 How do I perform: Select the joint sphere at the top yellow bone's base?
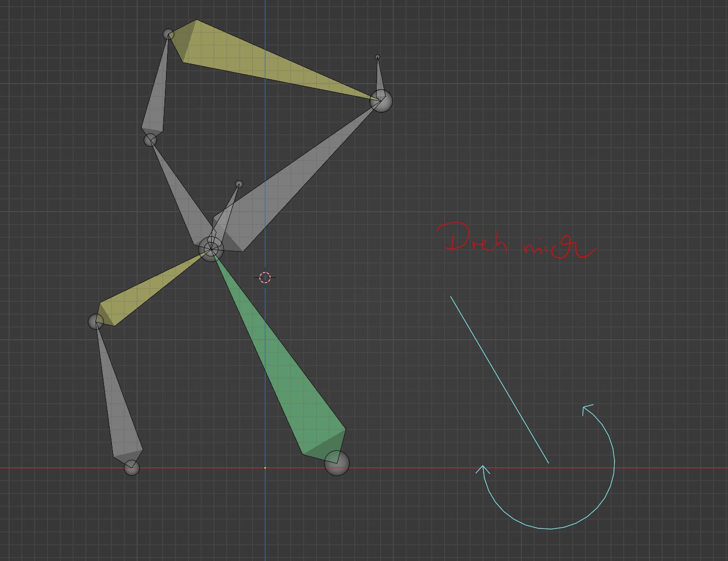click(x=168, y=34)
